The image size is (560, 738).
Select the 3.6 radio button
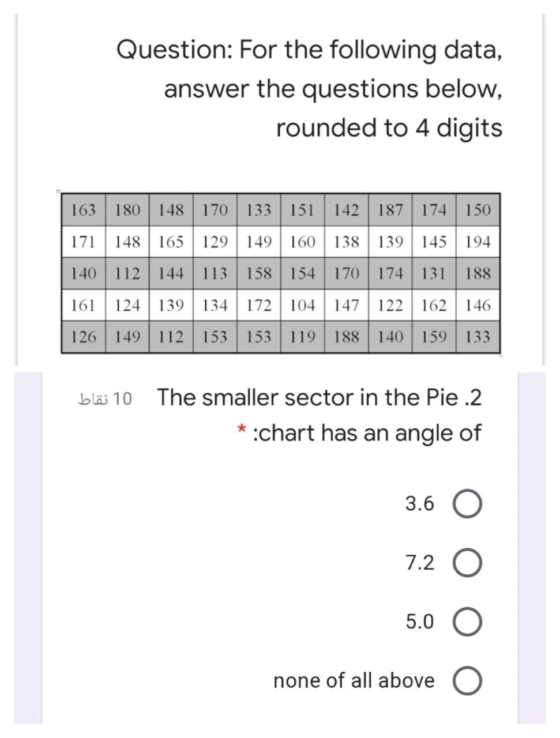[x=468, y=503]
